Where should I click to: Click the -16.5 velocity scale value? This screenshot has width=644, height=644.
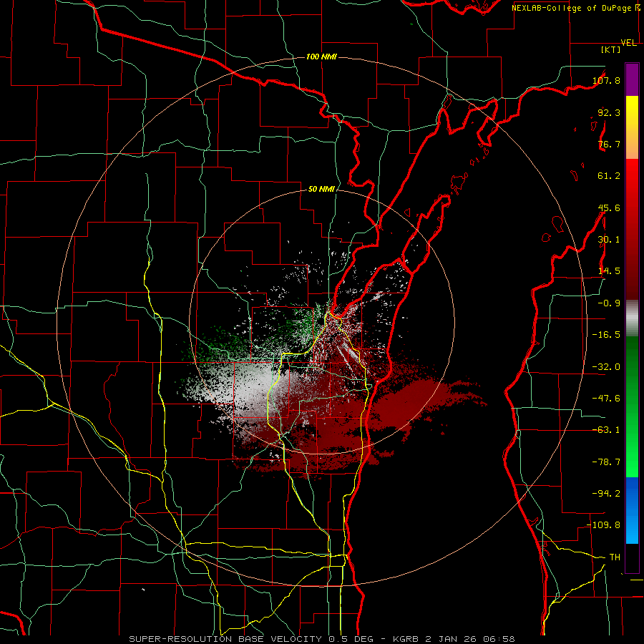pyautogui.click(x=606, y=335)
